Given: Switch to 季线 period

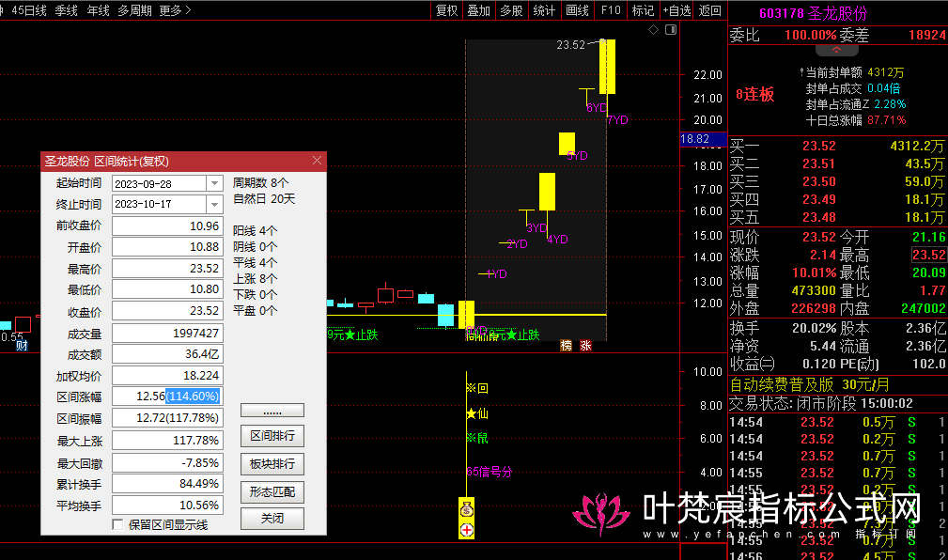Looking at the screenshot, I should pos(67,10).
